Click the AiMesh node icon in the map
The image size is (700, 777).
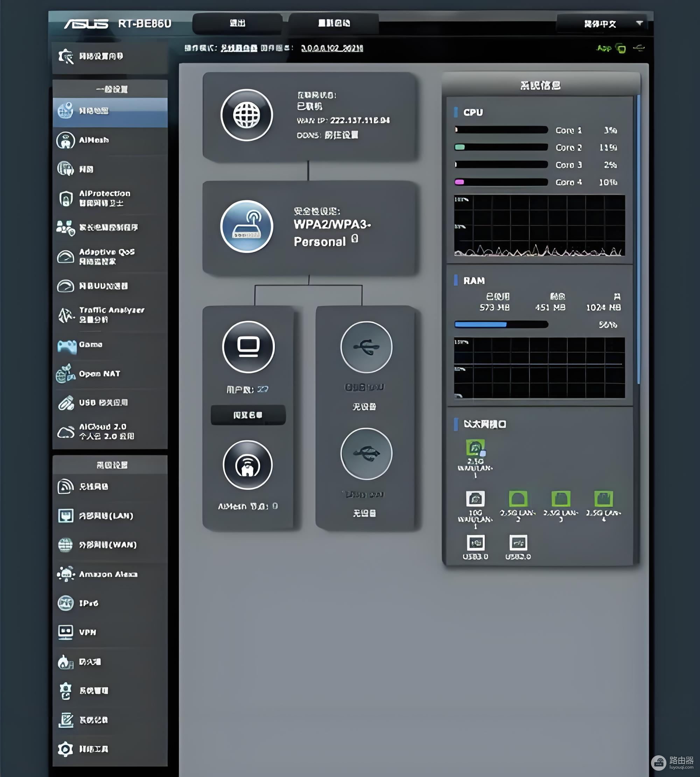(248, 465)
